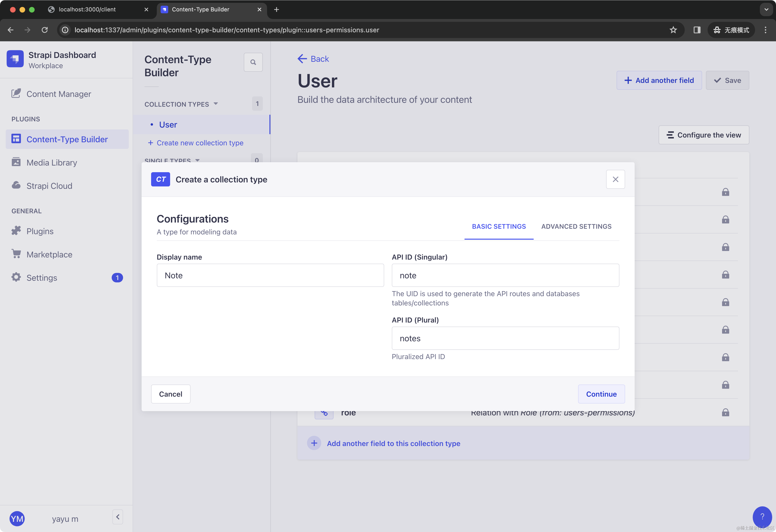Screen dimensions: 776x532
Task: Select the Basic Settings tab
Action: point(498,227)
